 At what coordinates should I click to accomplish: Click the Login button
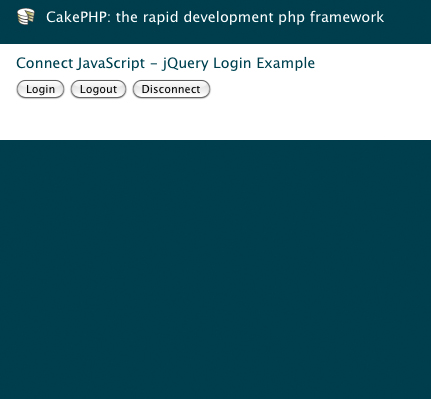(x=40, y=89)
